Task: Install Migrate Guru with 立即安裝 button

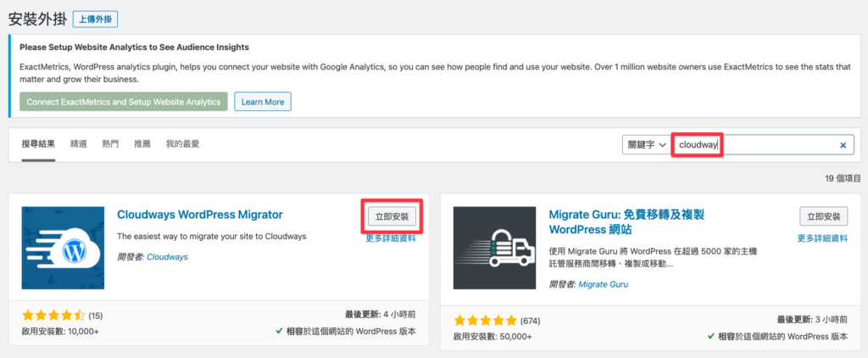Action: pyautogui.click(x=824, y=216)
